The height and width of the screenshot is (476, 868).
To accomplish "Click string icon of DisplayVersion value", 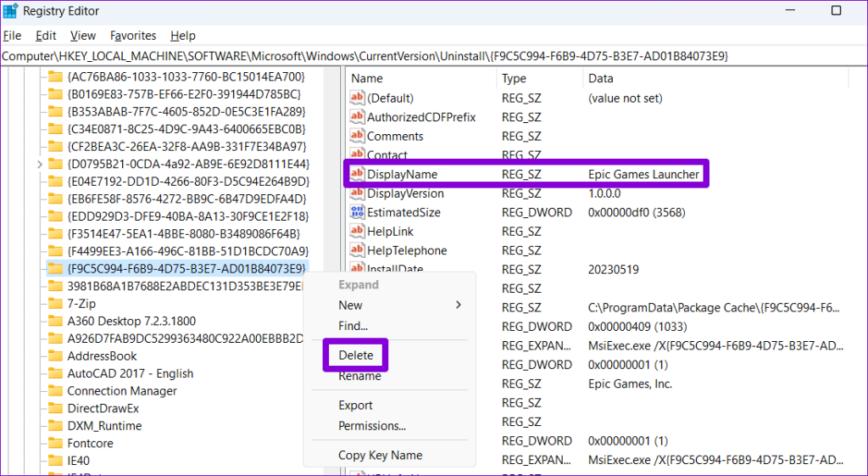I will click(357, 193).
